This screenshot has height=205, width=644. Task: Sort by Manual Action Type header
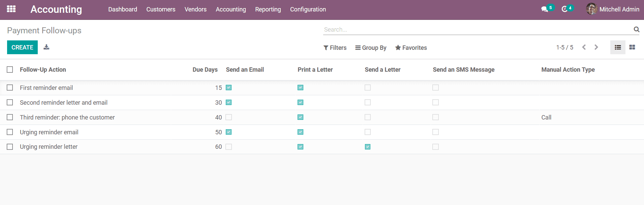568,70
